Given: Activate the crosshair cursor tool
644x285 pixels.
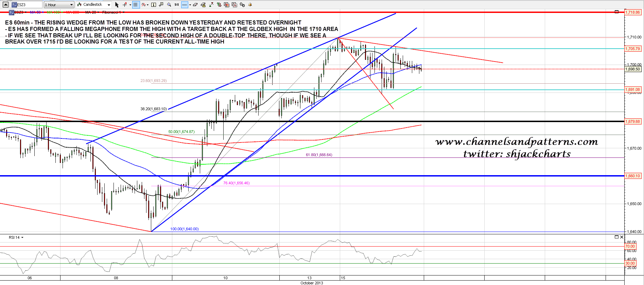Looking at the screenshot, I should coord(125,5).
